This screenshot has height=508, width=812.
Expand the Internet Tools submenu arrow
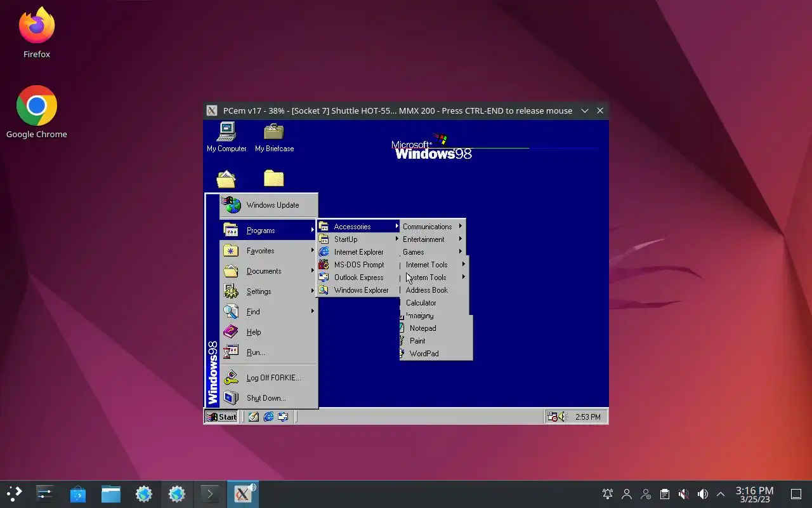pos(464,265)
